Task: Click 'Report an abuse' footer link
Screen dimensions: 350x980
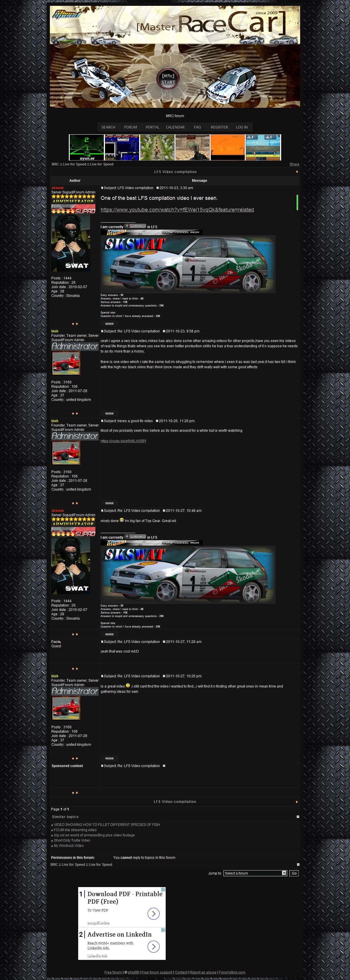Action: click(203, 972)
